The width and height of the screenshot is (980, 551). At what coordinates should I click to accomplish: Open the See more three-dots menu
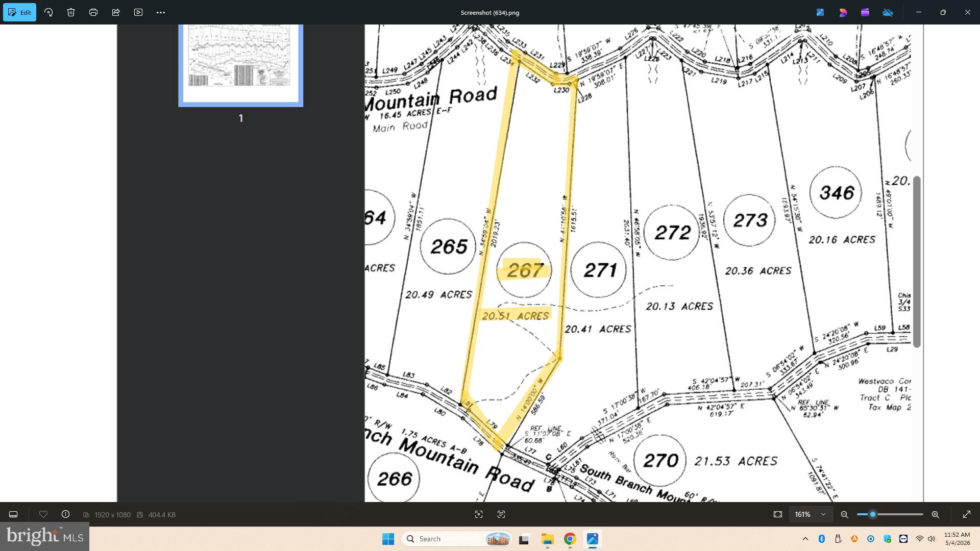[x=161, y=12]
